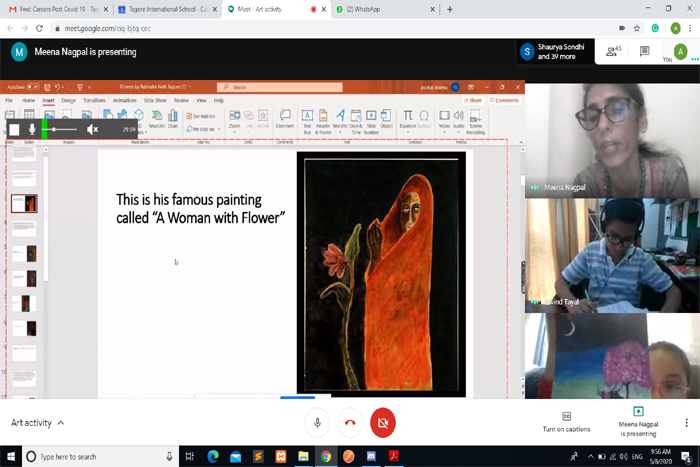The height and width of the screenshot is (467, 700).
Task: Toggle PowerPoint AutoSave switch
Action: (x=33, y=87)
